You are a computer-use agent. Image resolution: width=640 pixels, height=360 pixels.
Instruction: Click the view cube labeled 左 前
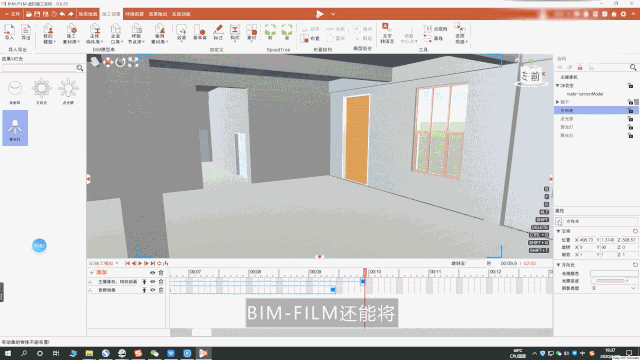(x=531, y=76)
